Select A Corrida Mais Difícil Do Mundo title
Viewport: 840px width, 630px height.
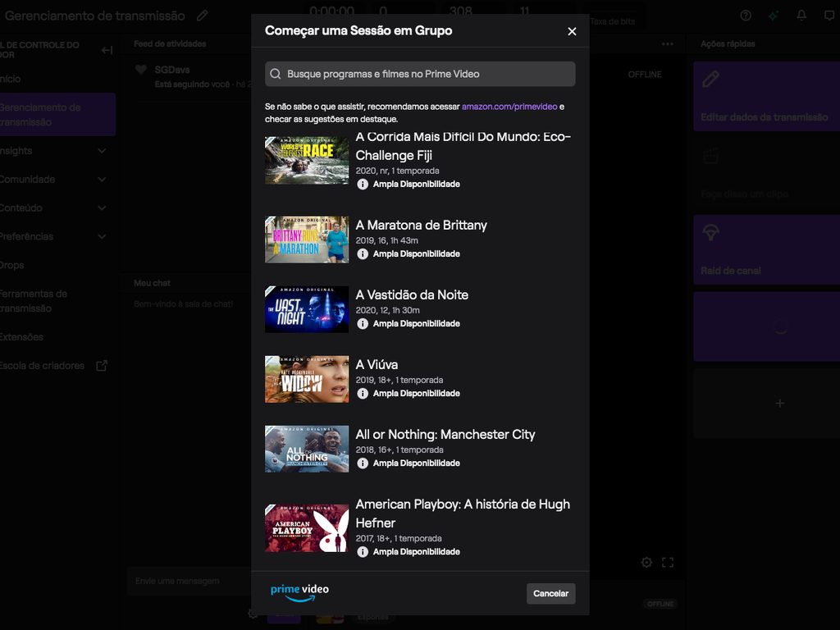coord(463,146)
